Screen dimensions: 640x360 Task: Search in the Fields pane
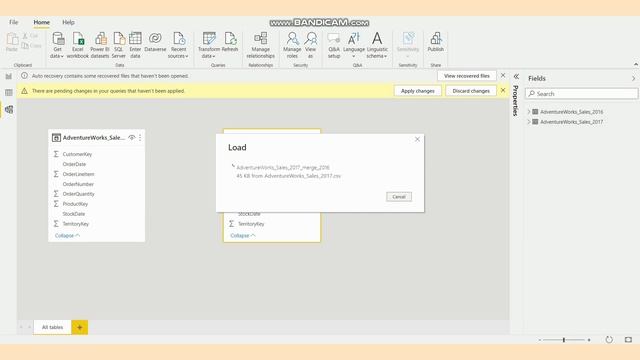pos(582,94)
